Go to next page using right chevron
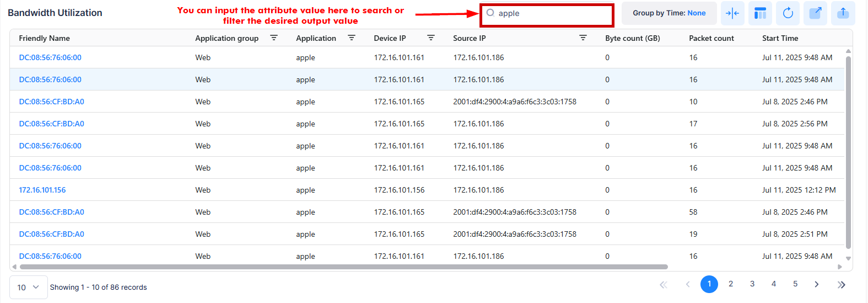 click(816, 284)
